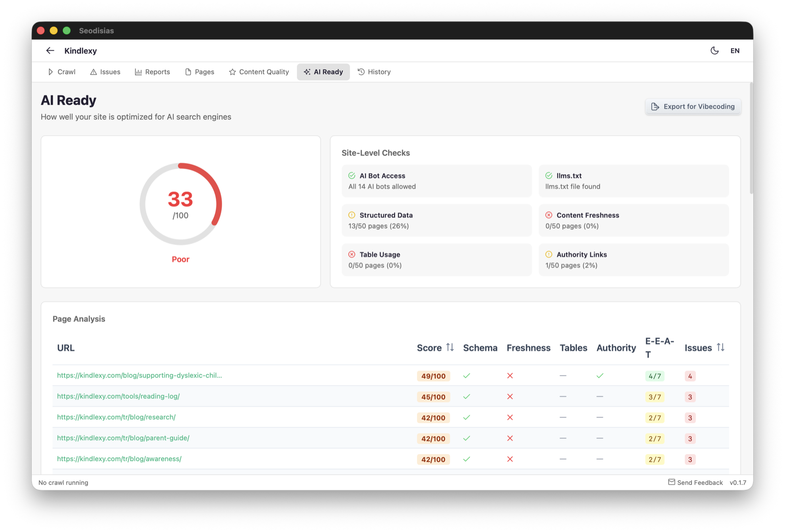Viewport: 785px width, 532px height.
Task: Click the No crawl running status
Action: click(63, 482)
